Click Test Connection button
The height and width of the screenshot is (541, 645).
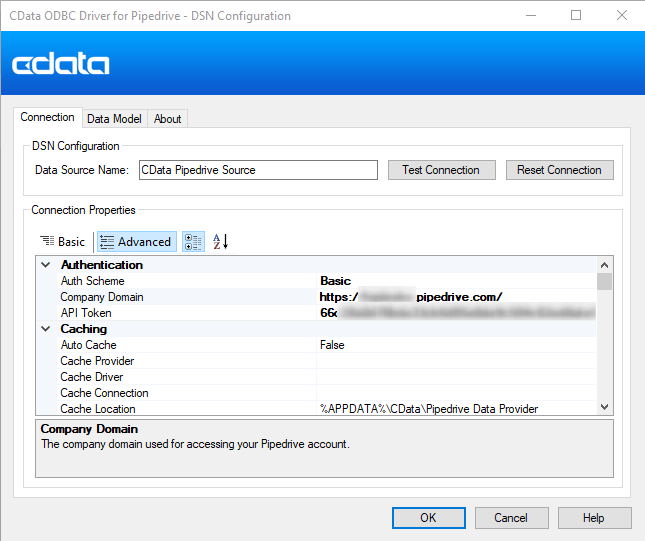click(x=441, y=170)
